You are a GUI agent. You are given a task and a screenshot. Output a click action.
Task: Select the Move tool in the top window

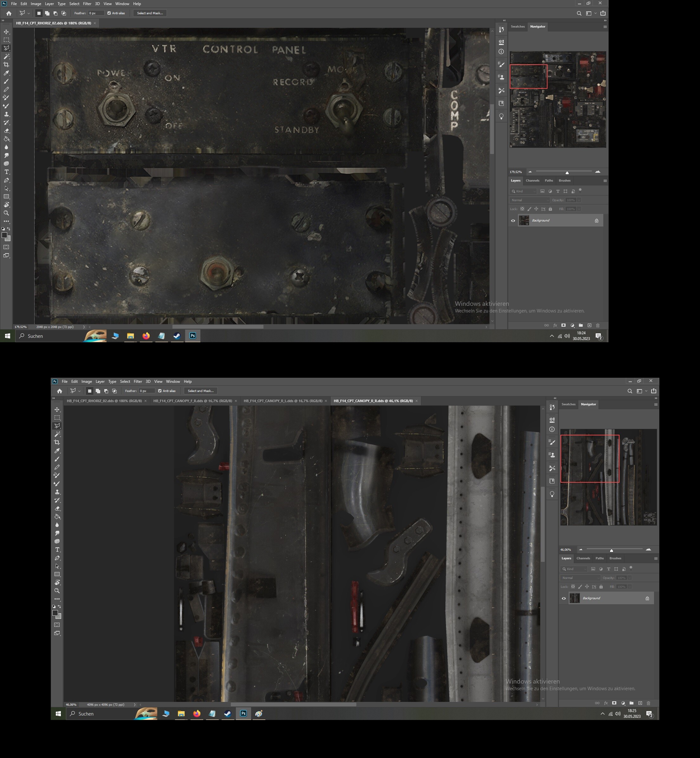coord(6,32)
